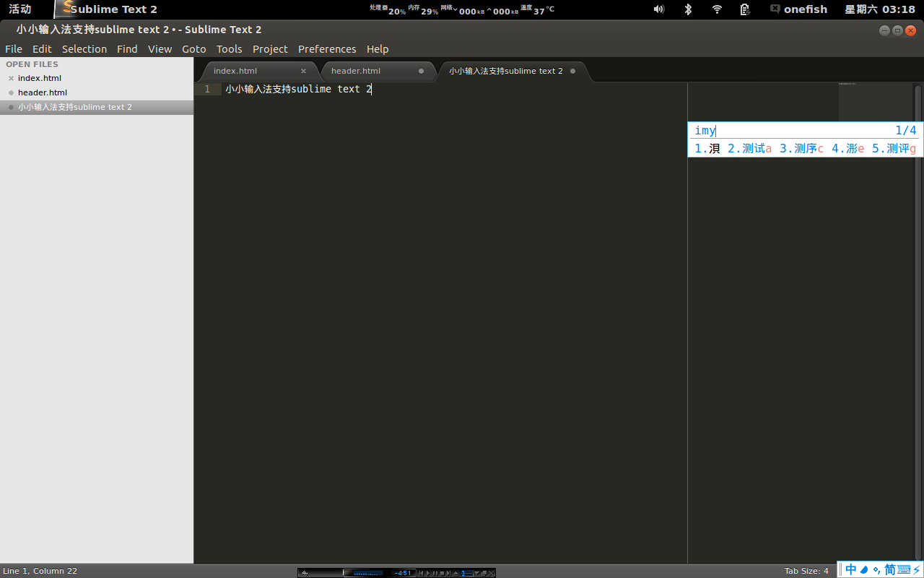This screenshot has height=578, width=924.
Task: Open the Wi-Fi network indicator
Action: [x=717, y=9]
